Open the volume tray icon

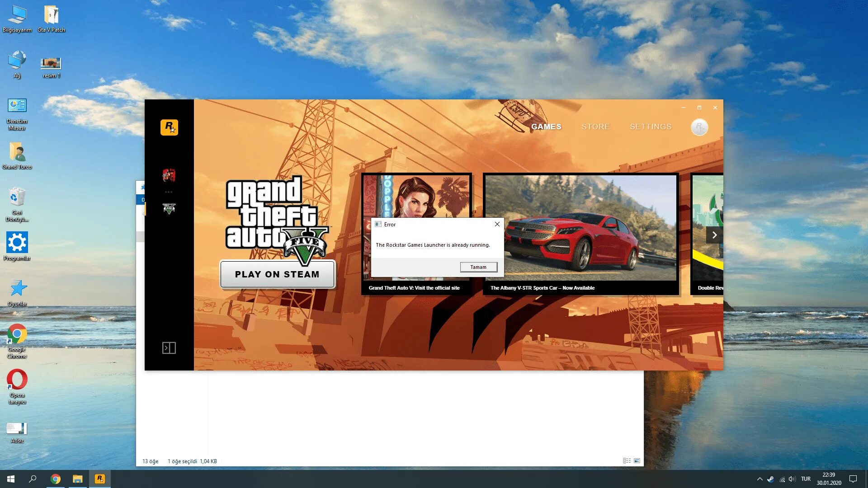[792, 479]
